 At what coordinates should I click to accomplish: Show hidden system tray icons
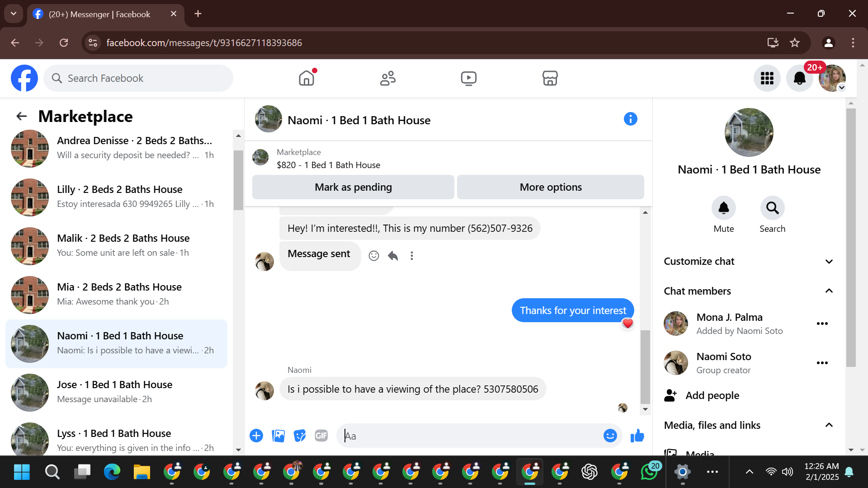pyautogui.click(x=749, y=472)
